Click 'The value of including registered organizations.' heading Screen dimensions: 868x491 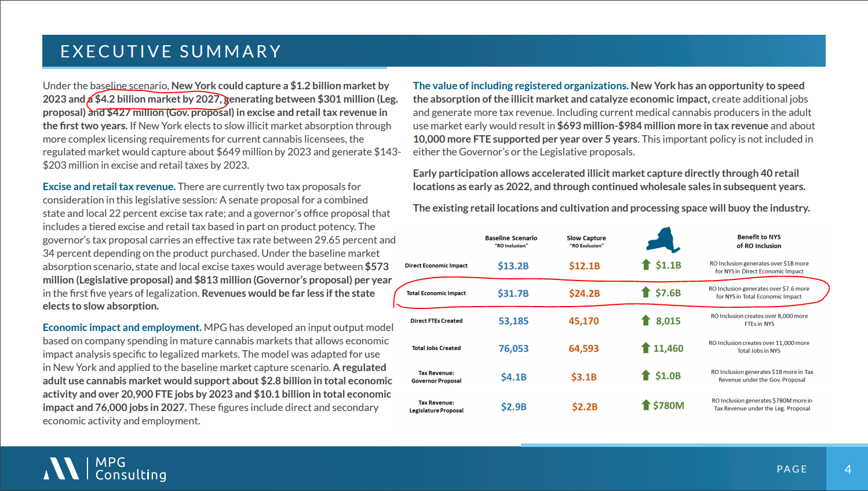pos(520,86)
